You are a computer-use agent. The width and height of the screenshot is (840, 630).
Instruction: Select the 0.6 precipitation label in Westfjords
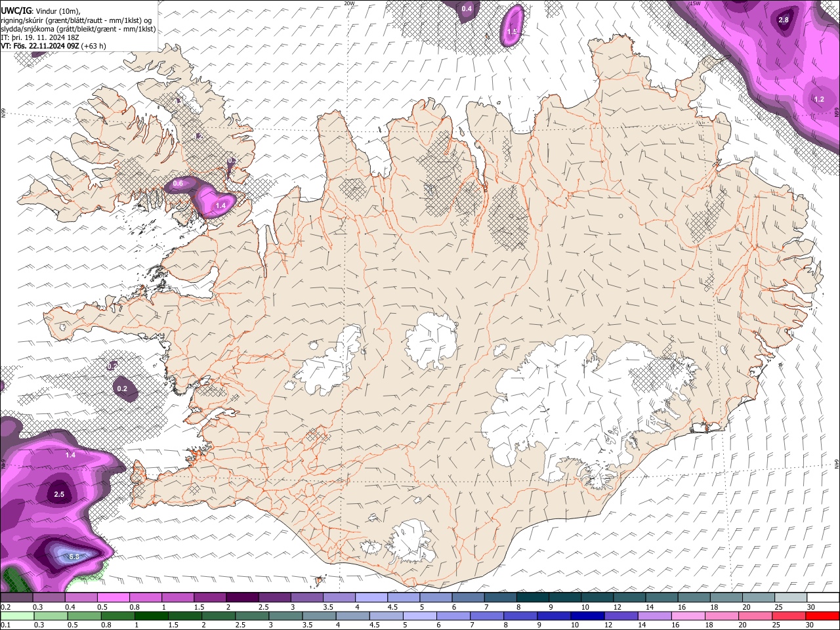[178, 184]
